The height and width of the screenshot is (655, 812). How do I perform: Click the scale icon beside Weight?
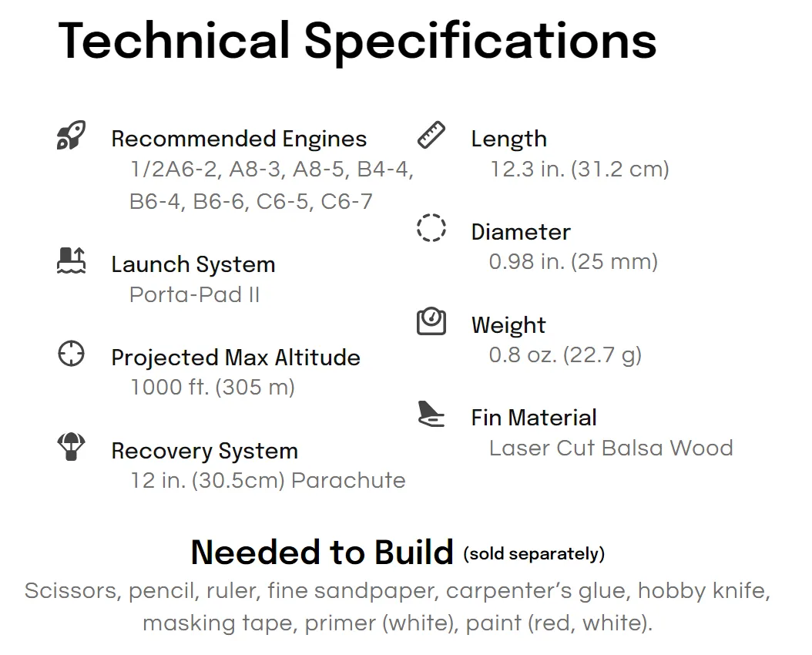pyautogui.click(x=431, y=321)
